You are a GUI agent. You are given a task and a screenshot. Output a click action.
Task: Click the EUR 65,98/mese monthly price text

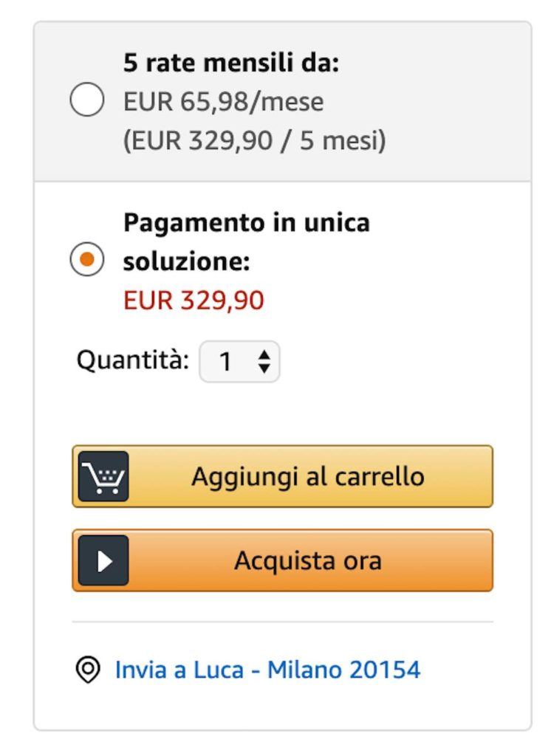tap(223, 102)
